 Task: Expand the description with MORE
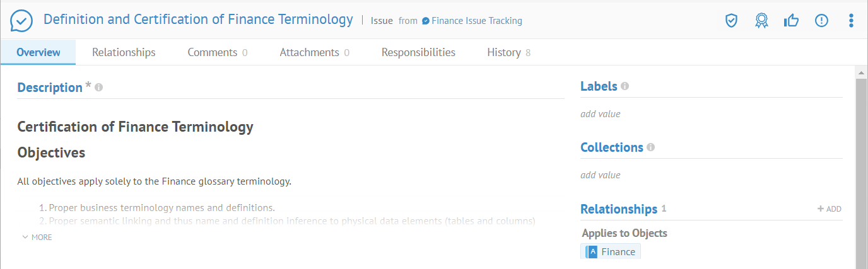coord(37,238)
